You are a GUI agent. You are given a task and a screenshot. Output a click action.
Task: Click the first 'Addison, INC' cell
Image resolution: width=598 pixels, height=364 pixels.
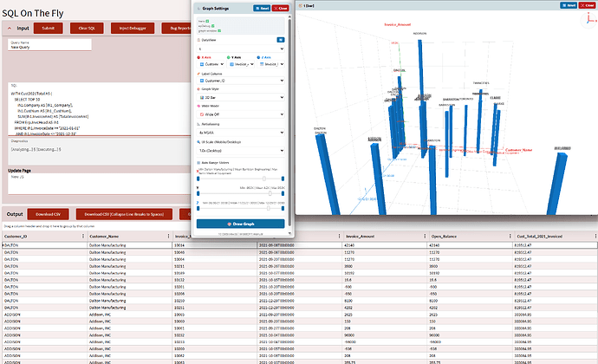pyautogui.click(x=130, y=315)
